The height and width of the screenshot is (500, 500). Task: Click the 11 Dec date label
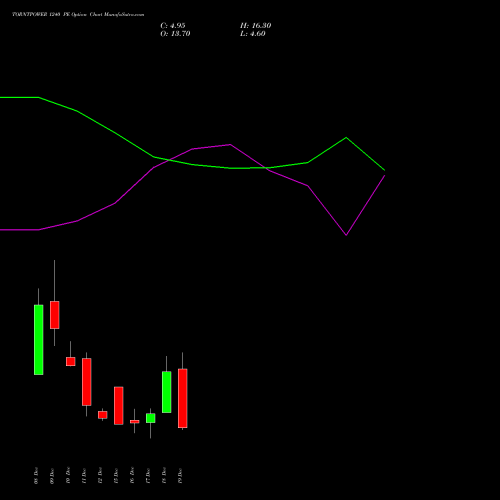(84, 476)
